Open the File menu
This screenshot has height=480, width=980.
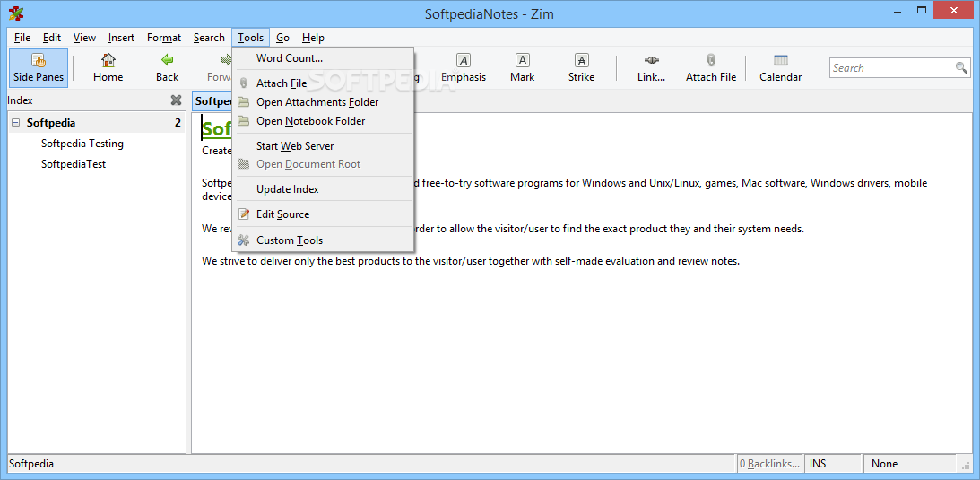(x=22, y=38)
